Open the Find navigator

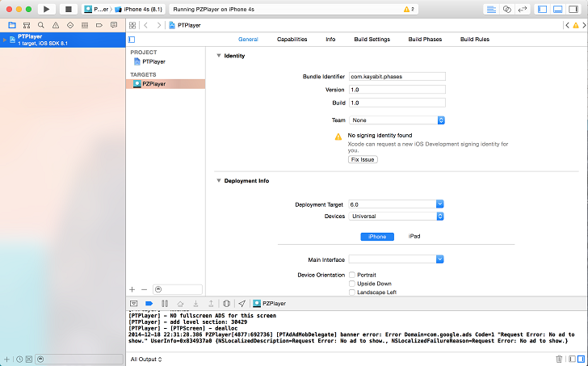coord(41,25)
